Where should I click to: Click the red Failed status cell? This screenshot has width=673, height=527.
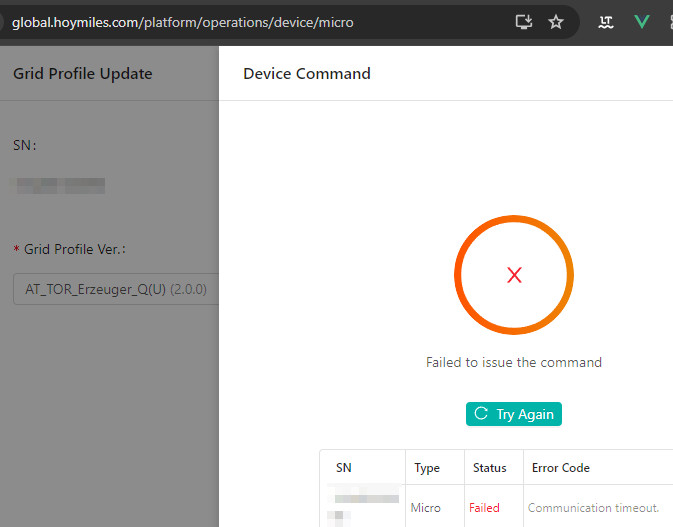[484, 508]
